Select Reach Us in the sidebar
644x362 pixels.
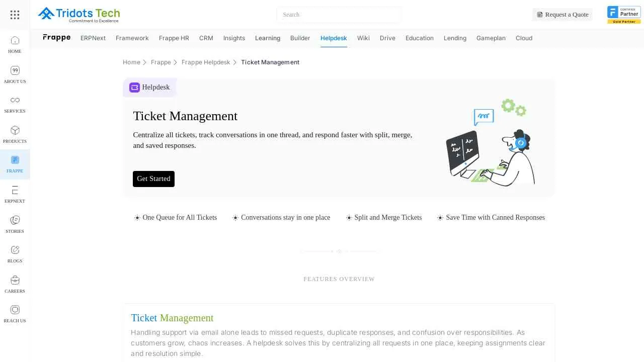coord(15,314)
